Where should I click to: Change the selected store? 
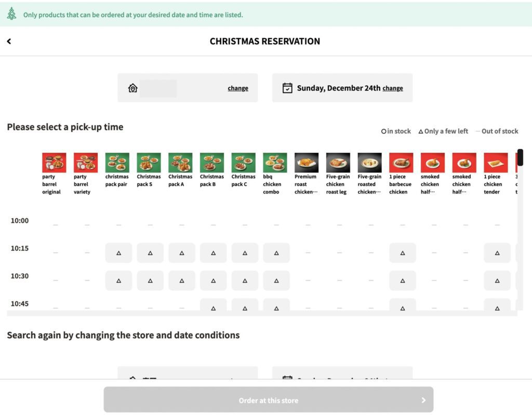pyautogui.click(x=237, y=88)
